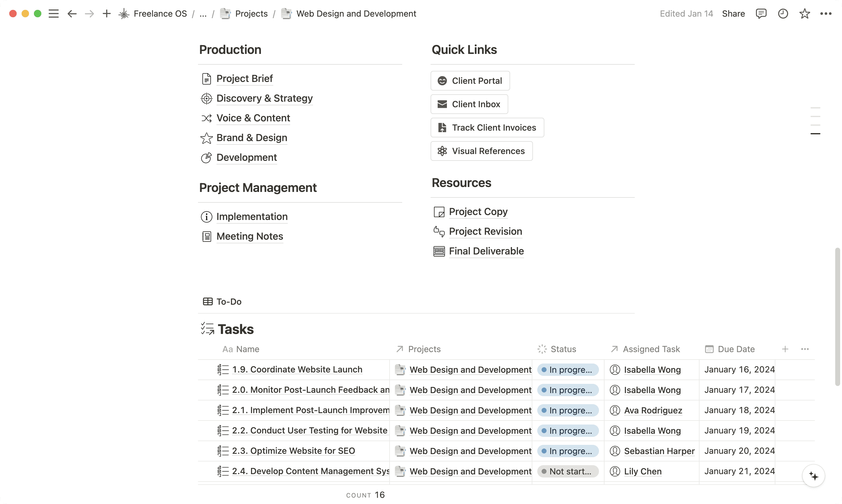Open Not started status for task 2.4
The height and width of the screenshot is (504, 842).
[x=568, y=471]
